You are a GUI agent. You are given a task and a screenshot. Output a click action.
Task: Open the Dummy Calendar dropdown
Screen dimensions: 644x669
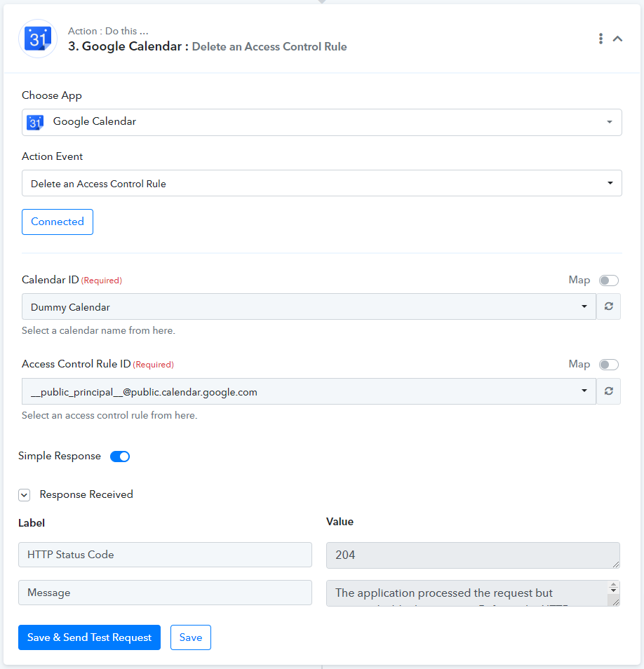(x=309, y=306)
